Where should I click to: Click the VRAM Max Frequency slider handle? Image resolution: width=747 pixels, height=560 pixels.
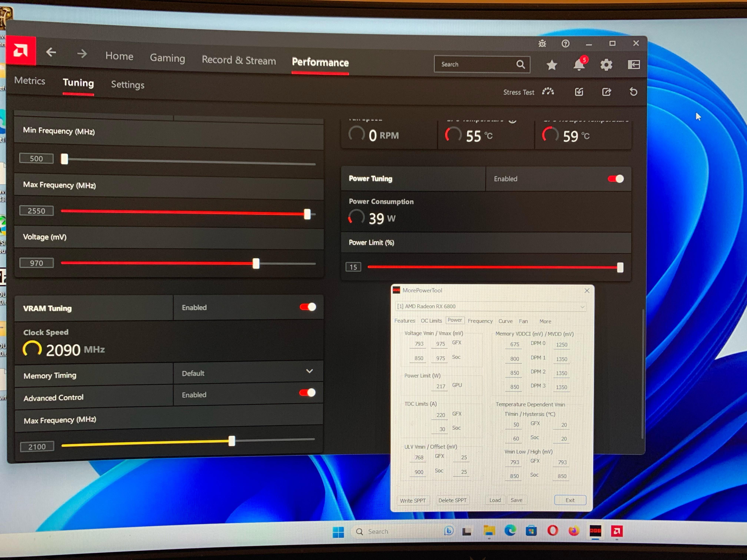coord(232,441)
